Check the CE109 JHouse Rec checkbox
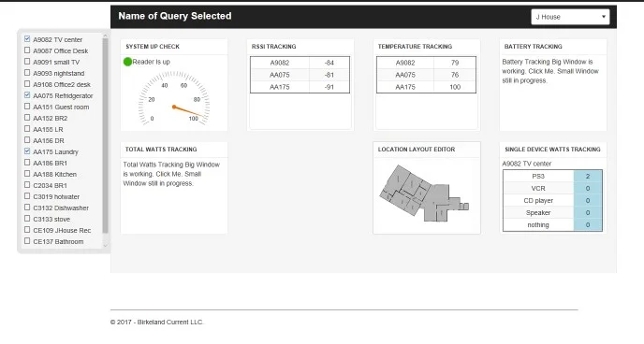Viewport: 644px width, 344px height. pyautogui.click(x=27, y=230)
